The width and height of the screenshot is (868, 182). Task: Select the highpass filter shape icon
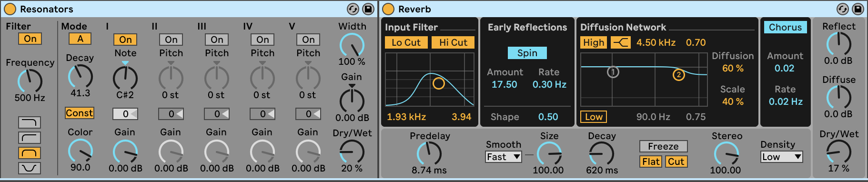30,138
